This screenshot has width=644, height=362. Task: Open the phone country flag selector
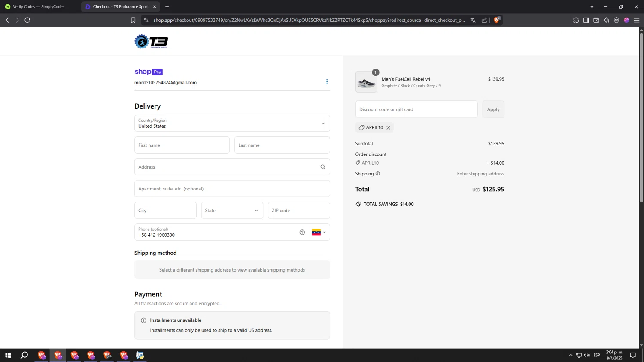(319, 232)
